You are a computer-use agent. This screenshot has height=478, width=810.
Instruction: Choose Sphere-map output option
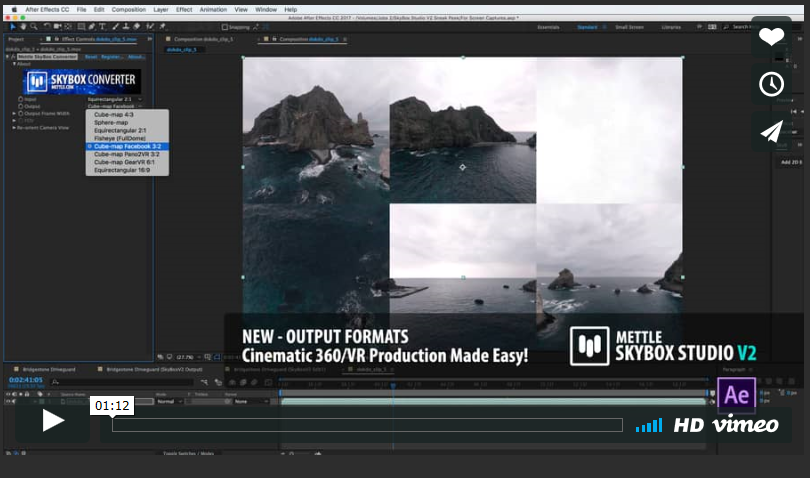click(x=127, y=122)
